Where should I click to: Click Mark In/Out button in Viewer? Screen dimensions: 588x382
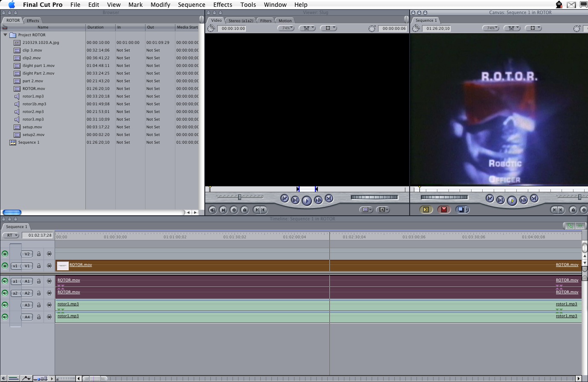(x=260, y=210)
